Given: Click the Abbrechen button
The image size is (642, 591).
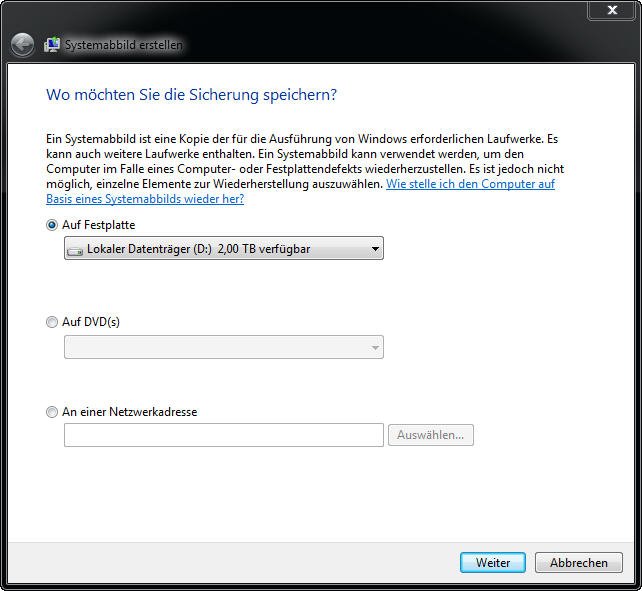Looking at the screenshot, I should tap(579, 563).
